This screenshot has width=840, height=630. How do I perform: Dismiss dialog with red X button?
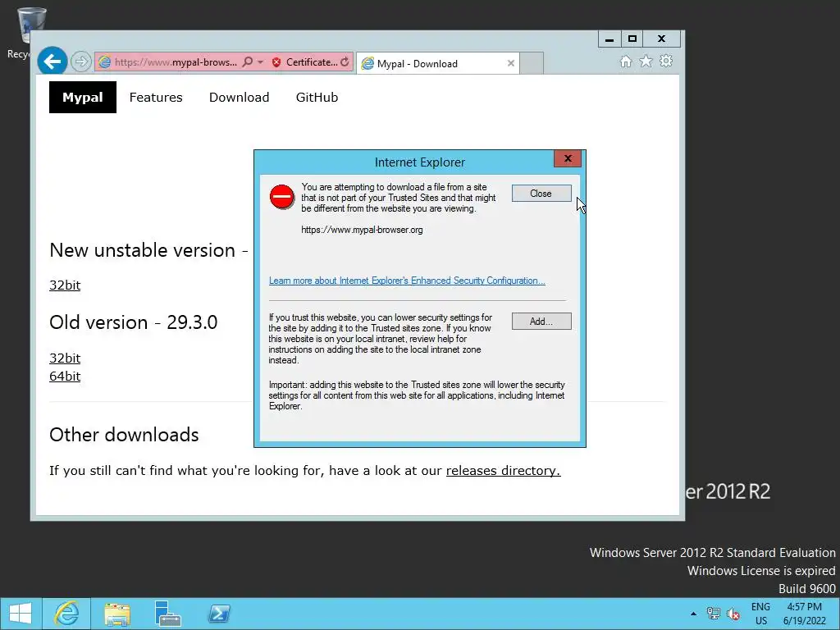pyautogui.click(x=568, y=158)
